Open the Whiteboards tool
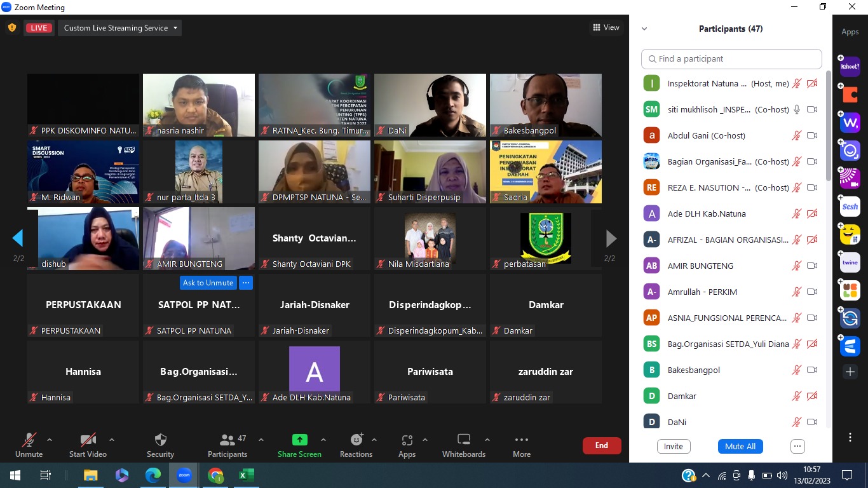The width and height of the screenshot is (868, 488). click(x=463, y=440)
